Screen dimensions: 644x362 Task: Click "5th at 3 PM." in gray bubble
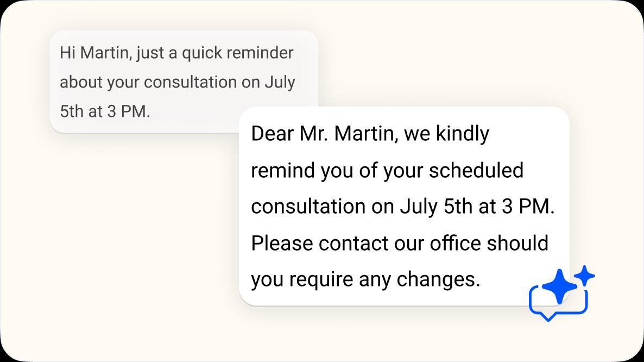pyautogui.click(x=104, y=111)
